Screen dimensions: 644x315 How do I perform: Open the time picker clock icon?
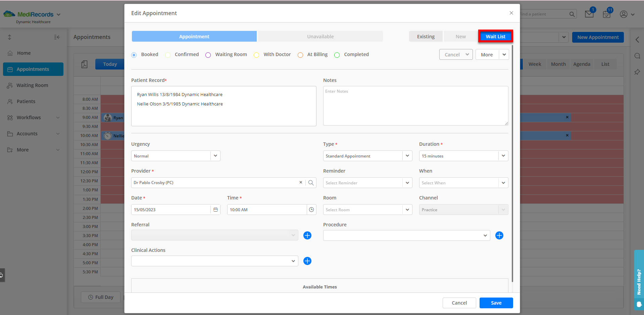(311, 210)
